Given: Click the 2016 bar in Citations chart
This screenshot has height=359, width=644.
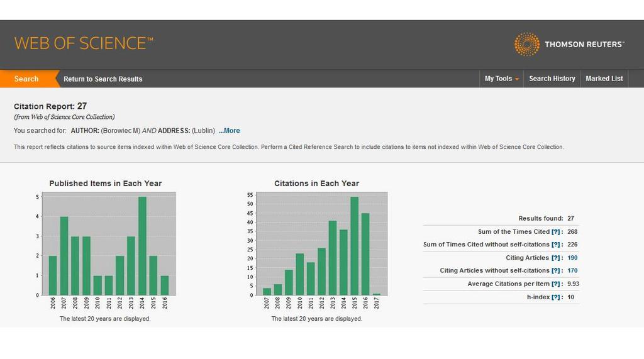Looking at the screenshot, I should tap(365, 254).
